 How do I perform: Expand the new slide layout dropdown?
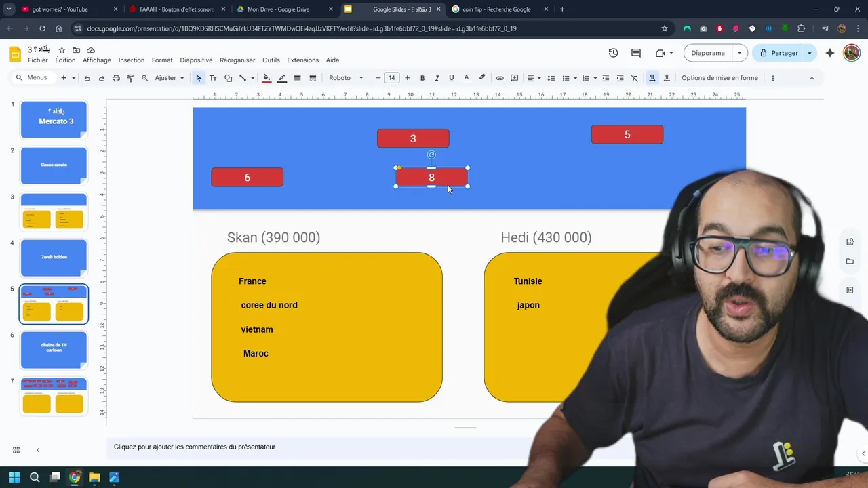73,78
